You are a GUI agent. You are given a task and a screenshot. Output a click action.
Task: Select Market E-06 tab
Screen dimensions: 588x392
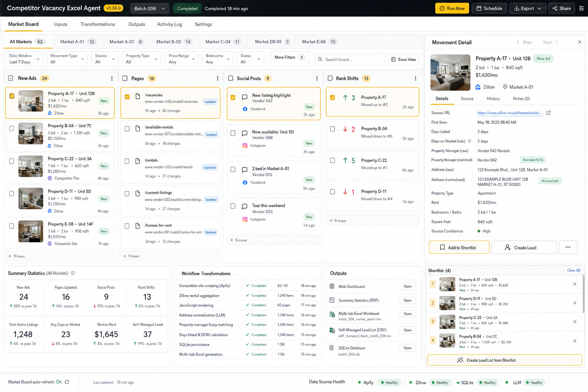click(319, 42)
